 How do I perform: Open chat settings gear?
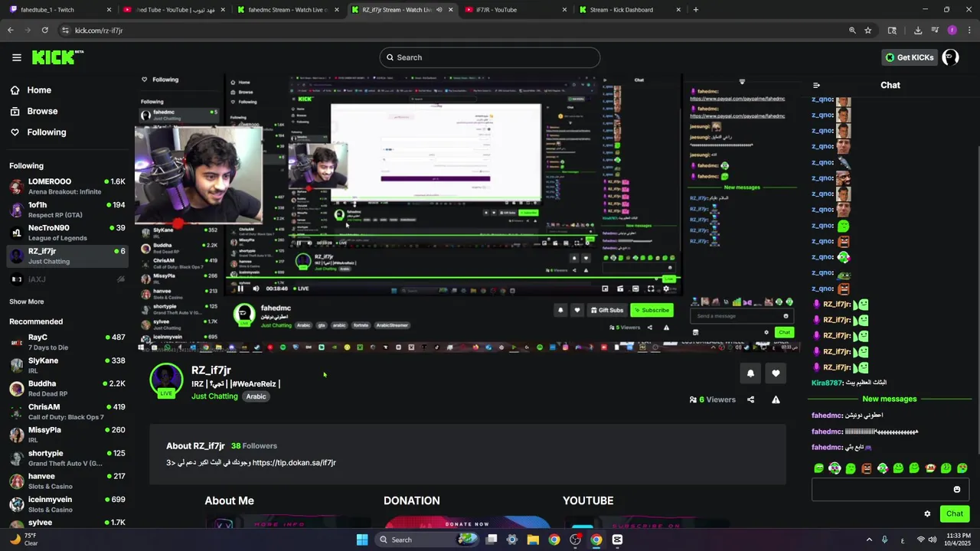coord(927,514)
